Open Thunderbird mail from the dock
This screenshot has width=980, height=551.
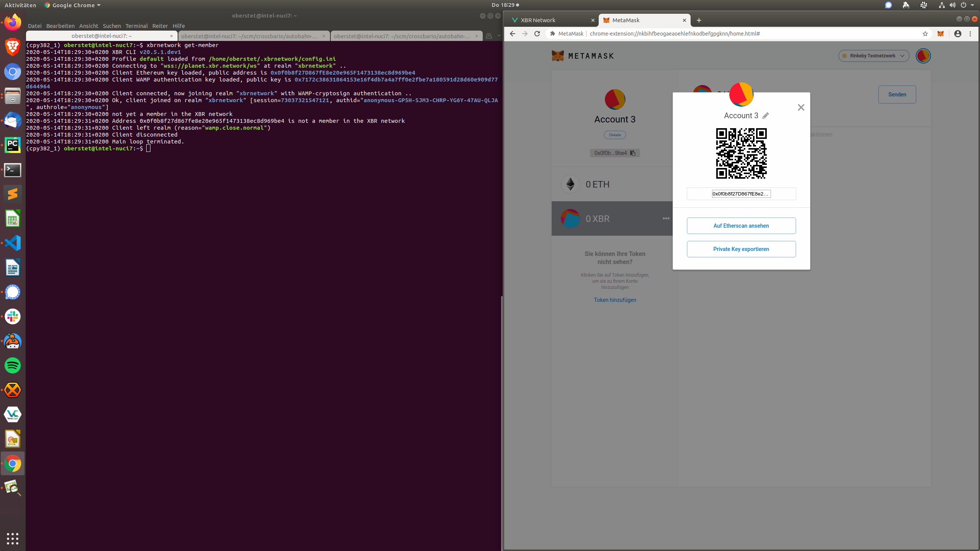[13, 121]
